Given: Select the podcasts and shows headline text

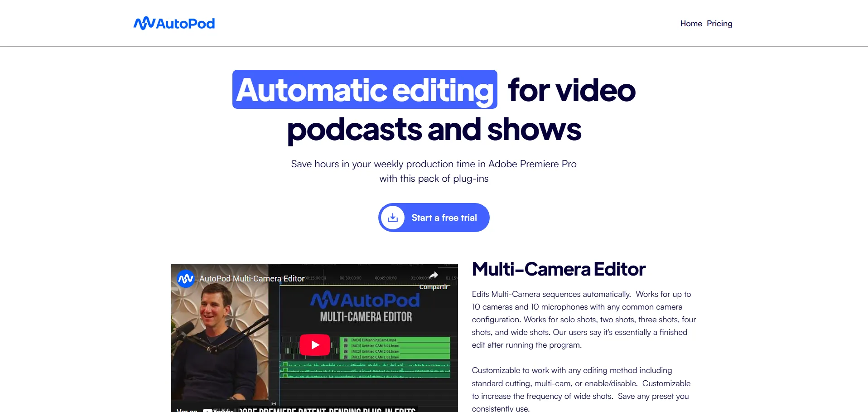Looking at the screenshot, I should tap(434, 129).
